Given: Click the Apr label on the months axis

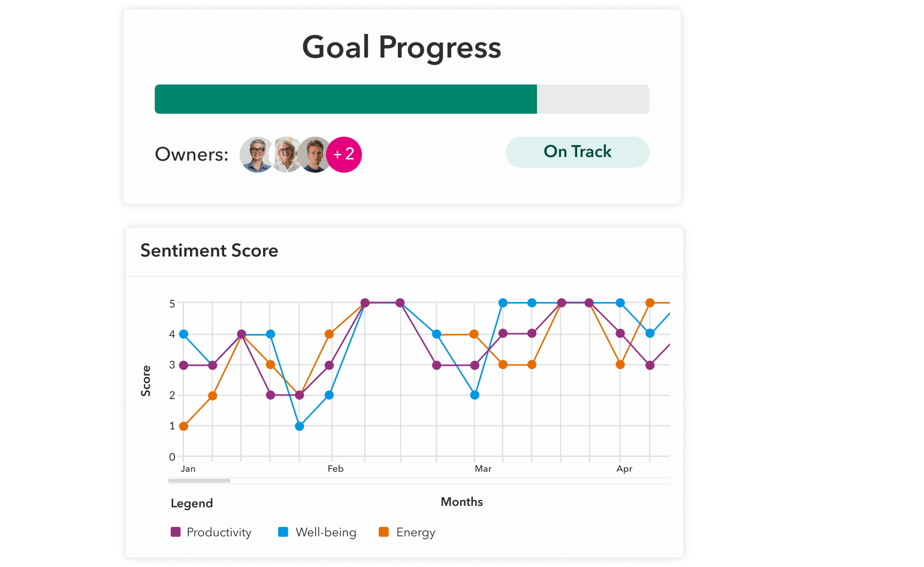Looking at the screenshot, I should click(x=624, y=469).
